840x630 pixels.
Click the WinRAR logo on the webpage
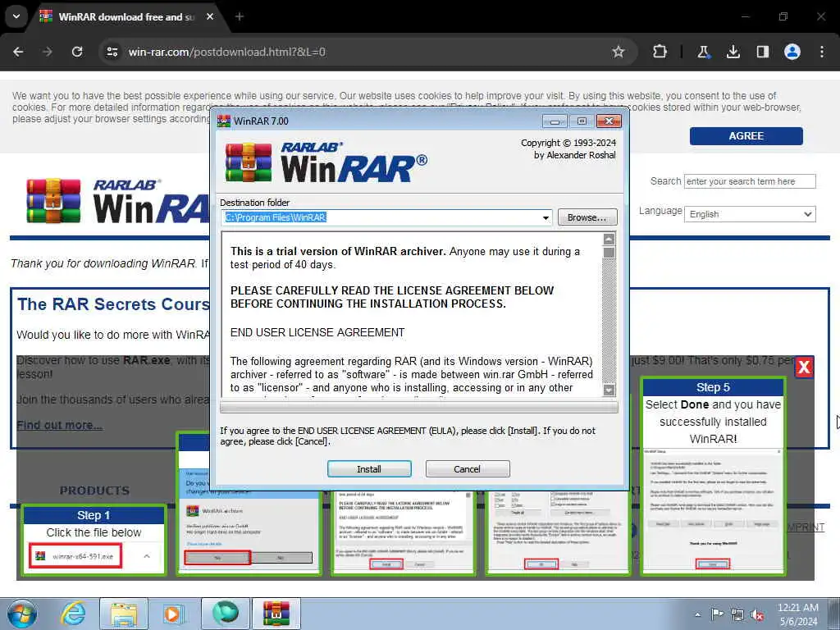pos(118,202)
